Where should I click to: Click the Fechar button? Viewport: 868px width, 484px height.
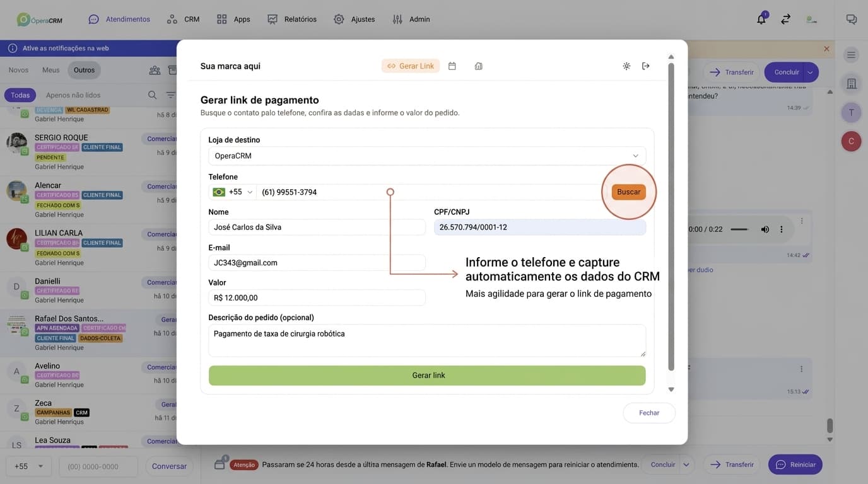(649, 413)
